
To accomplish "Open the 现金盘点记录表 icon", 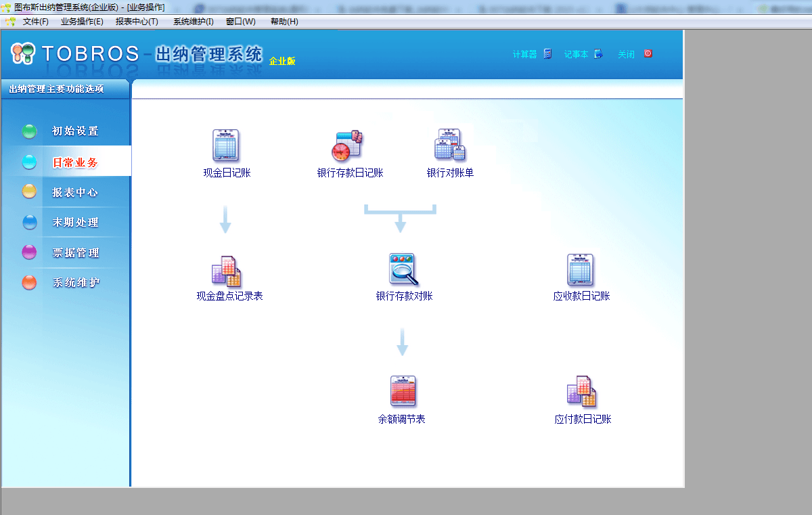I will (x=227, y=271).
